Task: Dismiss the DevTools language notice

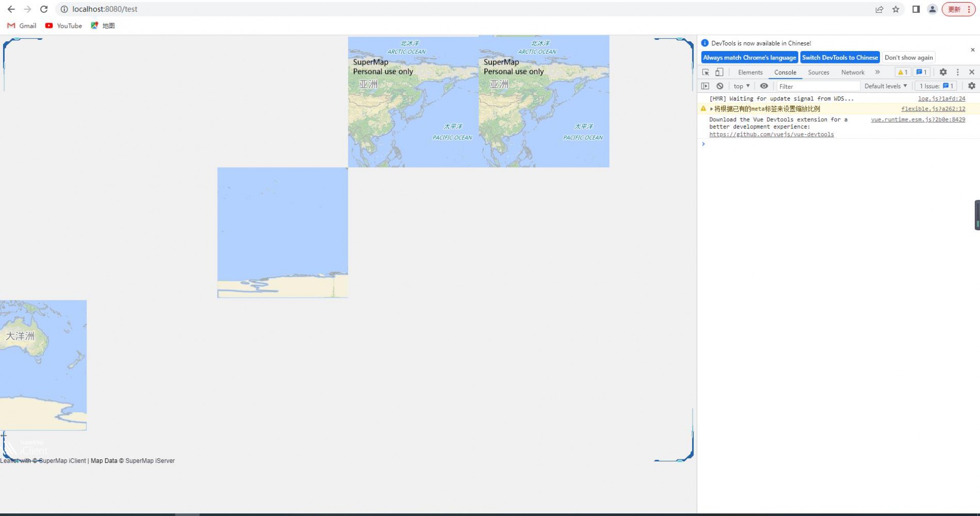Action: click(972, 50)
